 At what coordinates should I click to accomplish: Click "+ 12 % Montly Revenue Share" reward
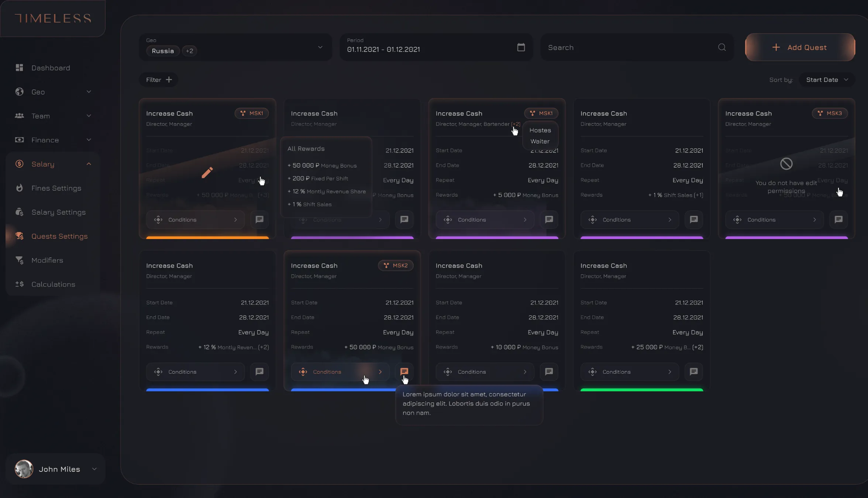[327, 191]
